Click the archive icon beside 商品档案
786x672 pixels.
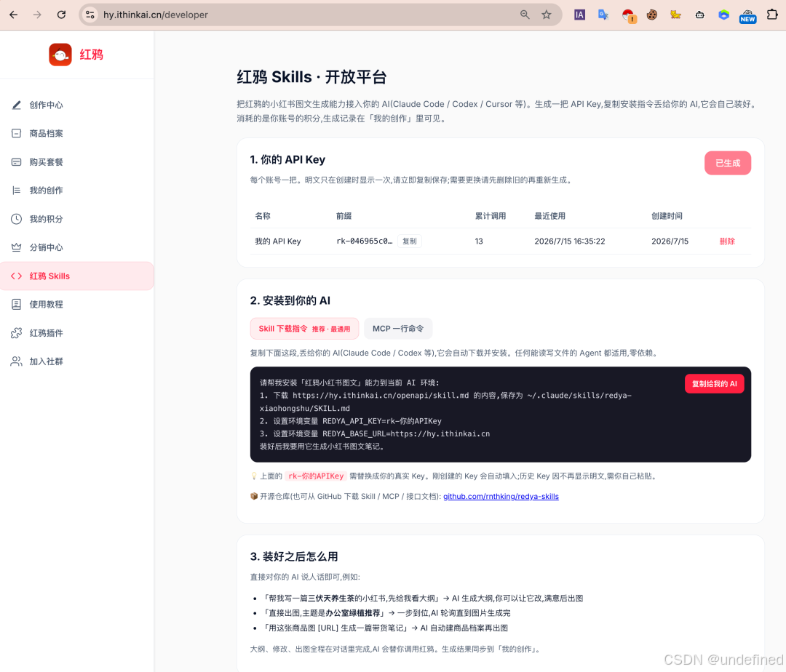tap(17, 133)
